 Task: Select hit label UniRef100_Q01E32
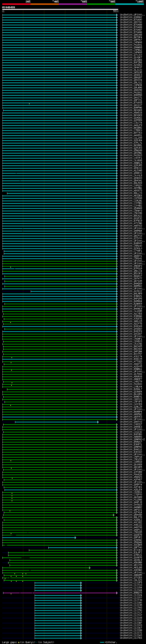click(x=131, y=218)
